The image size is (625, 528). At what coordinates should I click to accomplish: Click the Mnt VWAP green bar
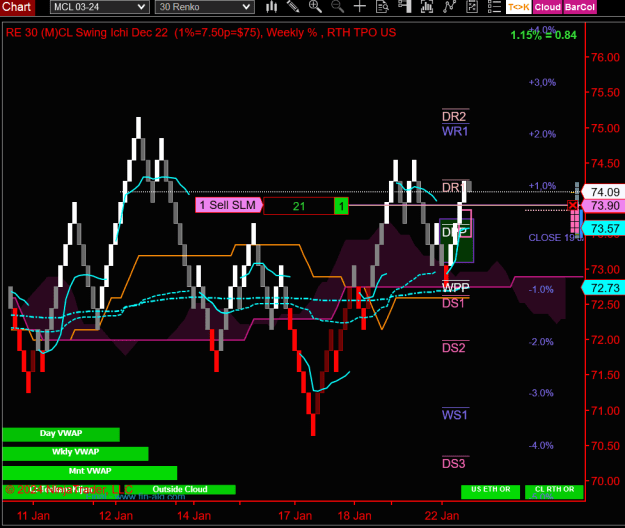coord(90,472)
